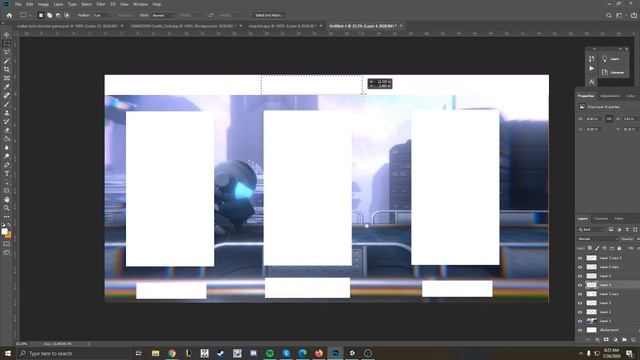Screen dimensions: 640x360
Task: Switch to the Channels tab
Action: [600, 218]
